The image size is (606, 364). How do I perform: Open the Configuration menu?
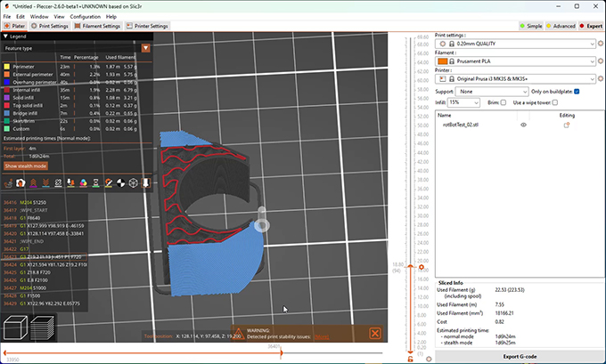[85, 17]
